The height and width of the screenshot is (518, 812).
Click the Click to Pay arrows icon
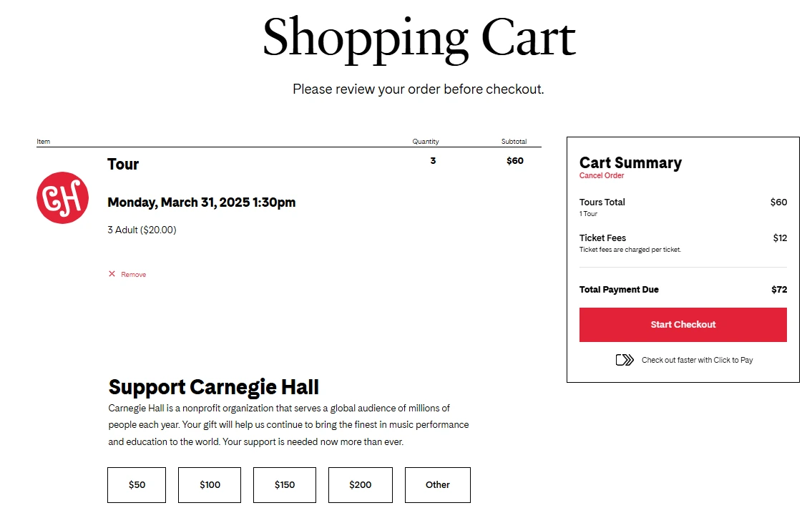[625, 360]
